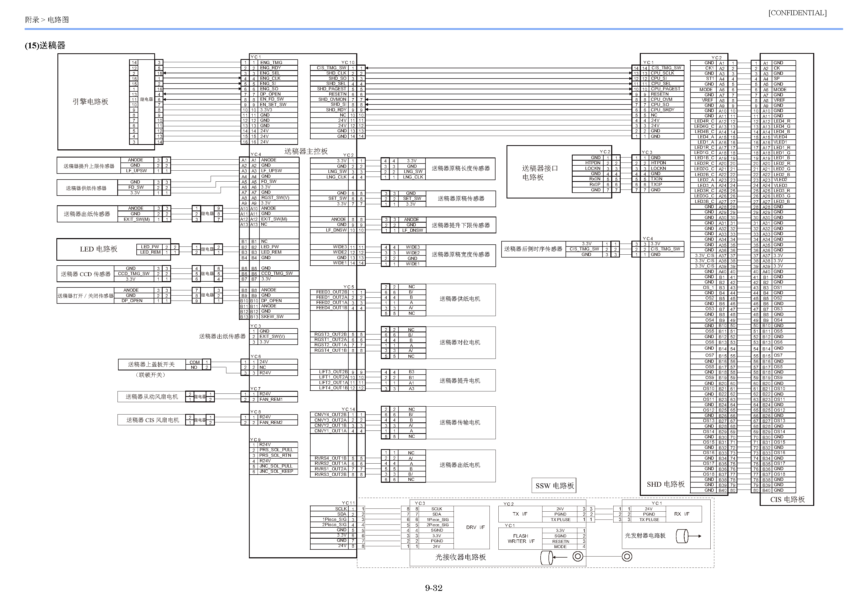Select the 送稿器 CCD 传感器 label

86,274
